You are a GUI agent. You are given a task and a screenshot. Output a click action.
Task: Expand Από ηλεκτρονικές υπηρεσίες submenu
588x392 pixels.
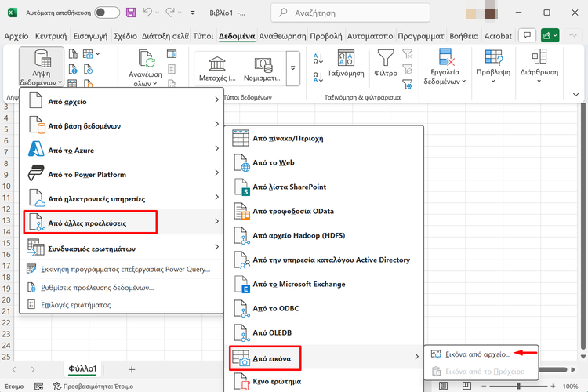(122, 199)
